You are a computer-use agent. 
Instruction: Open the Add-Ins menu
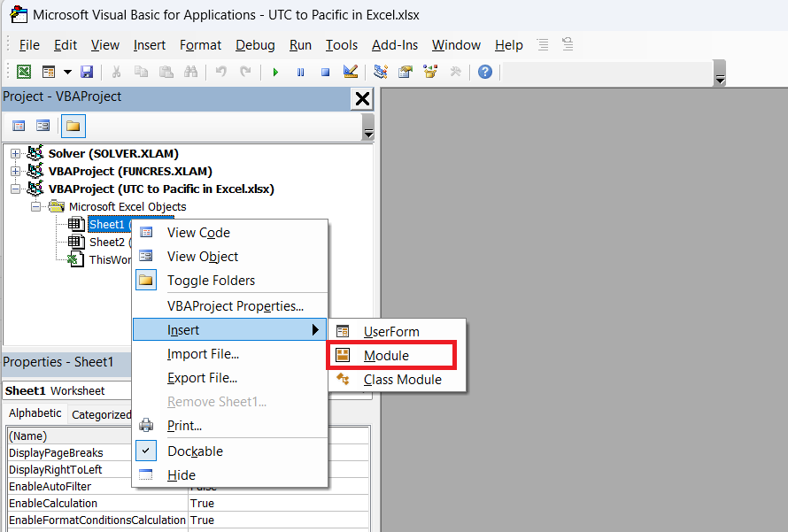pyautogui.click(x=395, y=45)
